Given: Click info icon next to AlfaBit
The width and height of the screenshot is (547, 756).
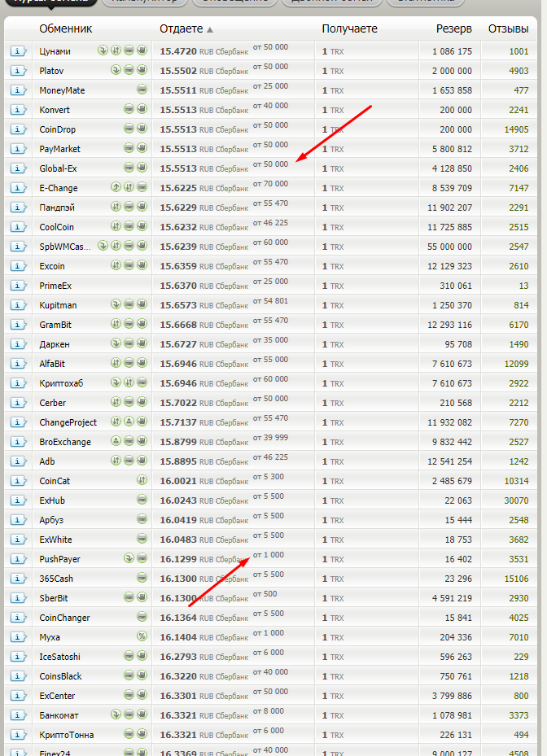Looking at the screenshot, I should 19,364.
